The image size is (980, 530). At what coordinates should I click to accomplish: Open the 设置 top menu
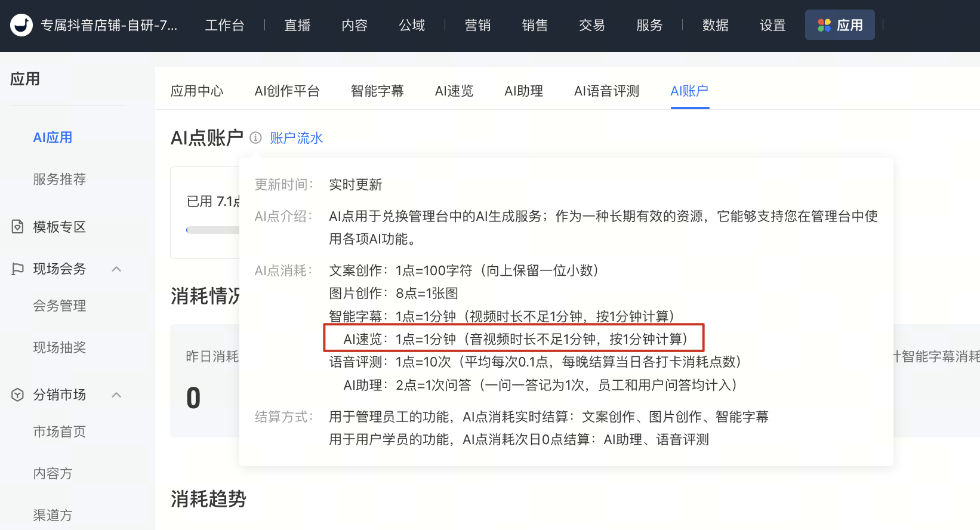point(773,25)
